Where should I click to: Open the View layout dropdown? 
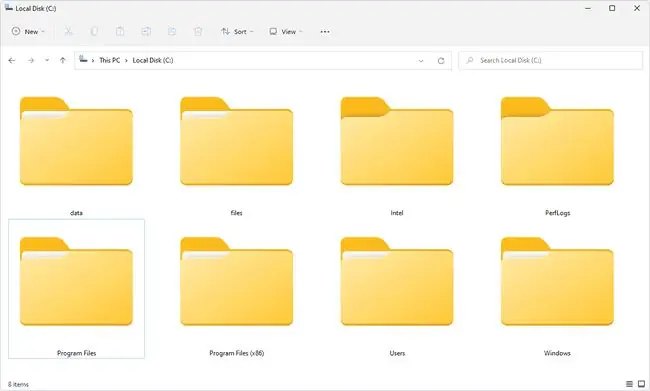coord(286,32)
